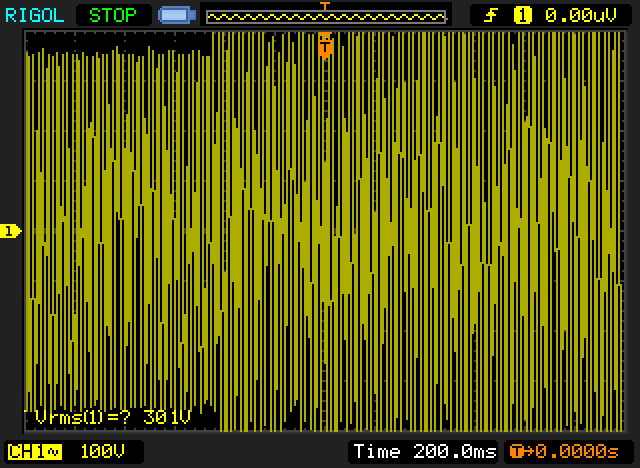This screenshot has width=640, height=468.
Task: Click the CH1 coupling label at bottom
Action: 34,452
